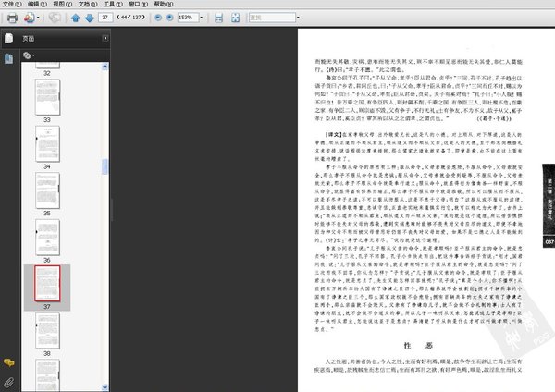Select page 33 thumbnail
Screen dimensions: 555x392
pos(47,97)
